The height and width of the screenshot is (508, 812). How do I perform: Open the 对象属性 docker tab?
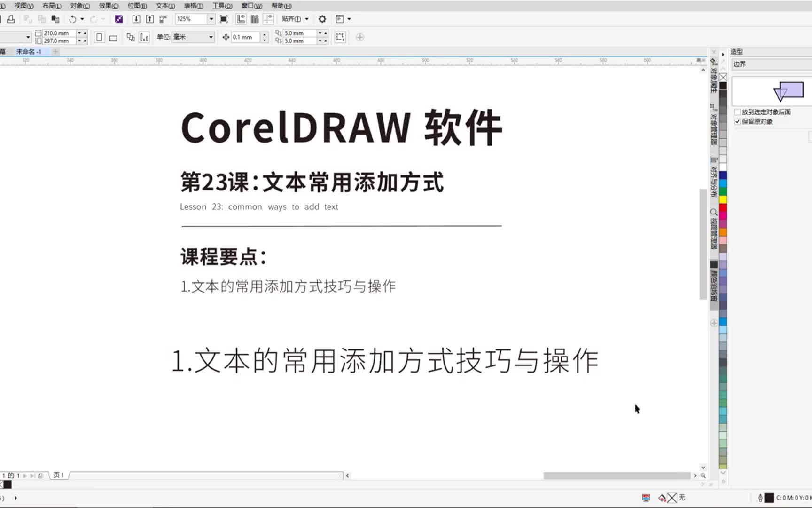click(714, 75)
